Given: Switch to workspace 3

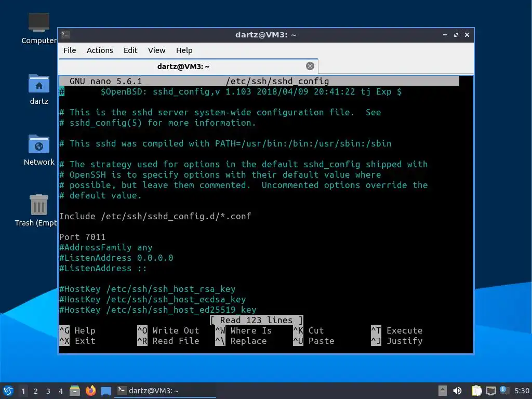Looking at the screenshot, I should tap(48, 391).
